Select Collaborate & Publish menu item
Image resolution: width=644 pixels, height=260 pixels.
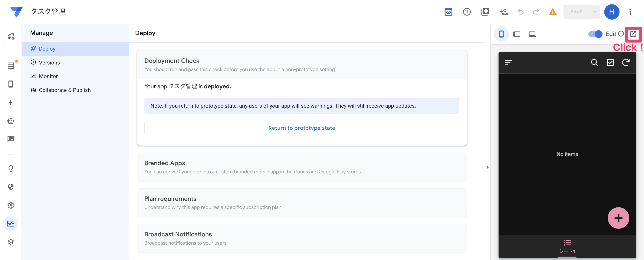tap(65, 90)
